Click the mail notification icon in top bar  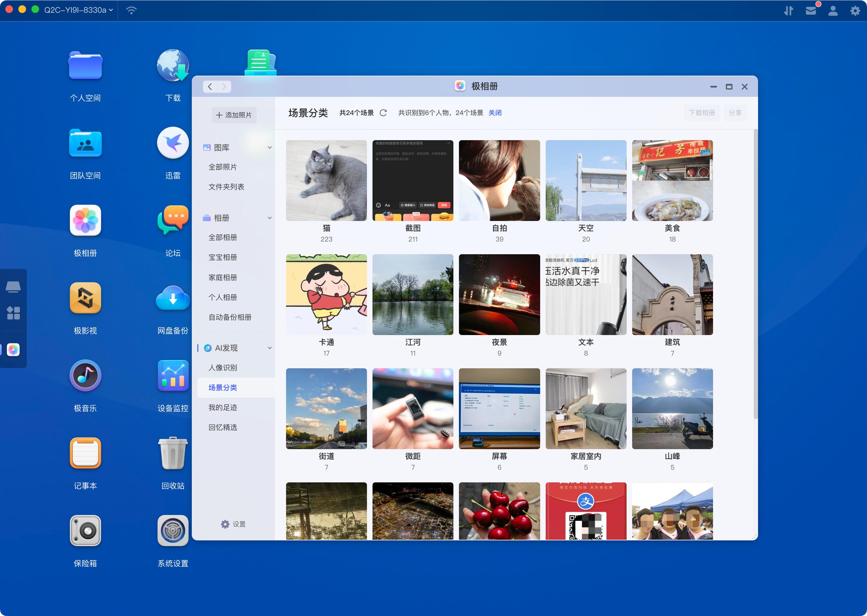811,10
